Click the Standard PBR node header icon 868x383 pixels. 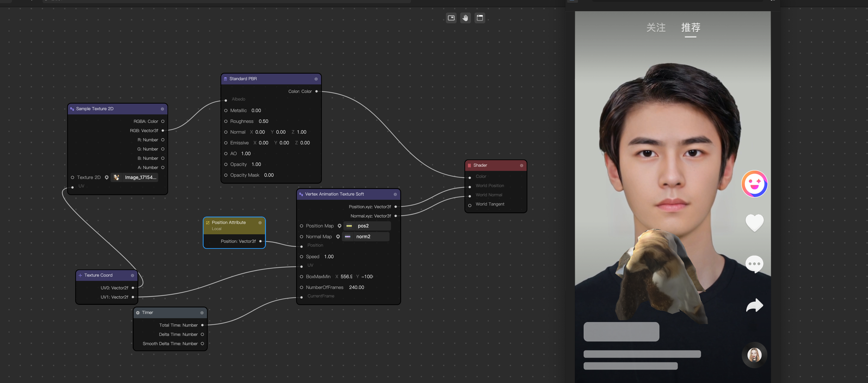tap(225, 79)
